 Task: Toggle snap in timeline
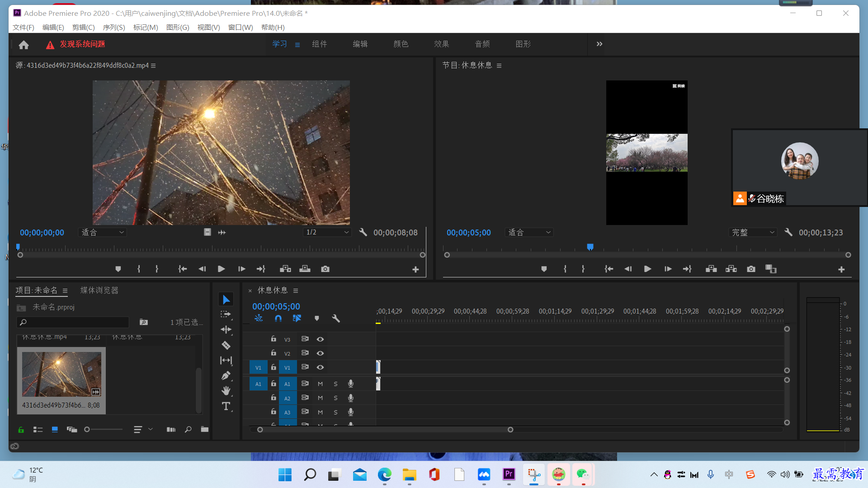278,319
